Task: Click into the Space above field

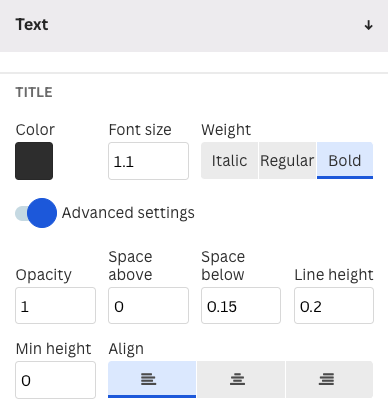Action: pyautogui.click(x=148, y=306)
